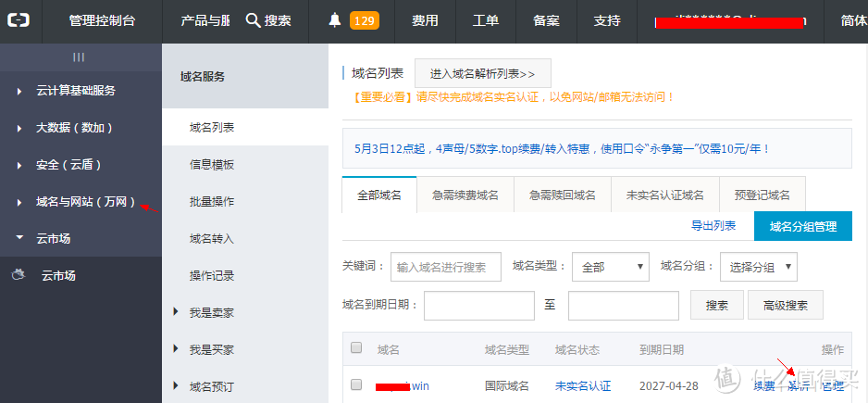Open the .top renewal promotion notice
This screenshot has width=868, height=403.
(x=562, y=148)
